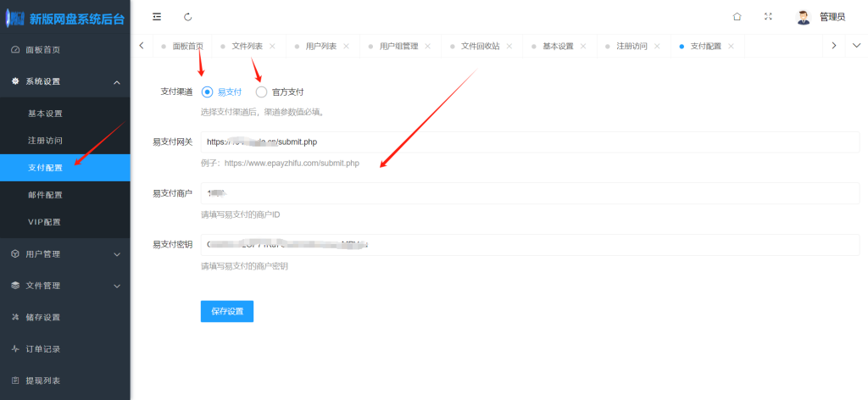Viewport: 868px width, 400px height.
Task: Switch to the 用户列表 tab
Action: click(x=321, y=47)
